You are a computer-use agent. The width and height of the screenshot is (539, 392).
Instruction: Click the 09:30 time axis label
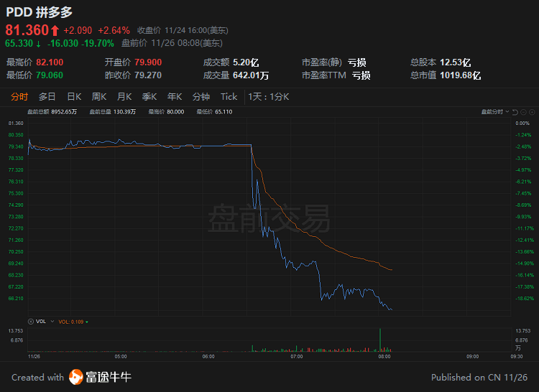[x=517, y=357]
